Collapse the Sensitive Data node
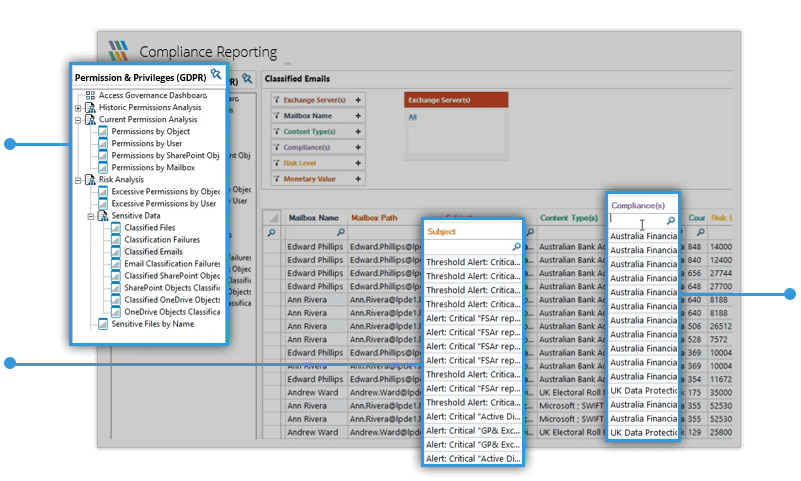801x481 pixels. tap(90, 217)
